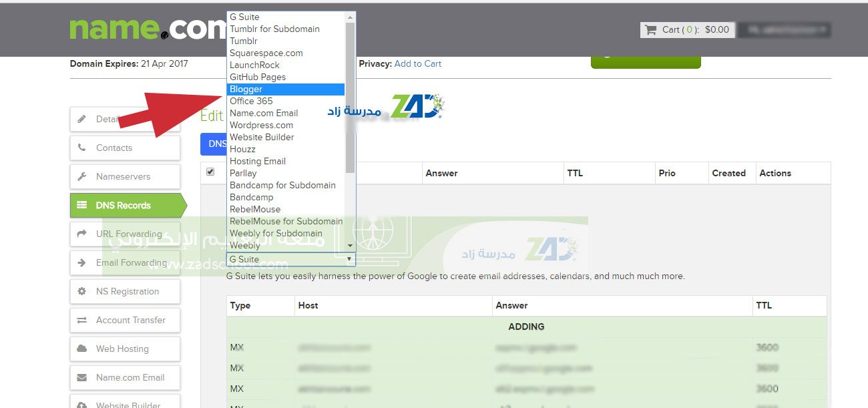Click the name.com logo
This screenshot has width=868, height=408.
click(x=148, y=29)
